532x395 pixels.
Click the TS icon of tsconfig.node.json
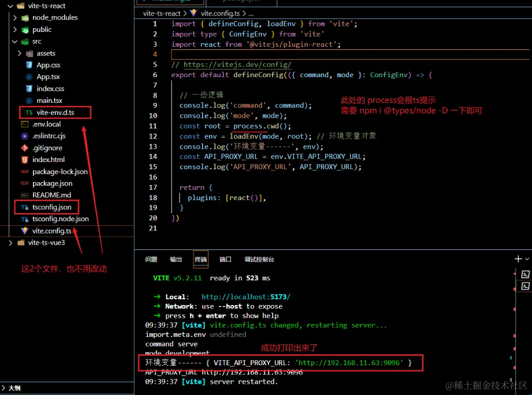tap(24, 219)
